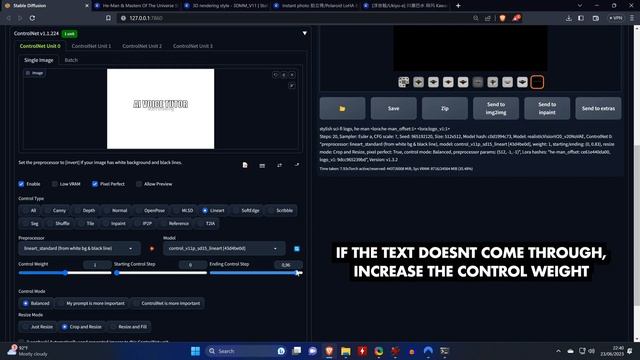
Task: Select the All control type
Action: pos(29,211)
